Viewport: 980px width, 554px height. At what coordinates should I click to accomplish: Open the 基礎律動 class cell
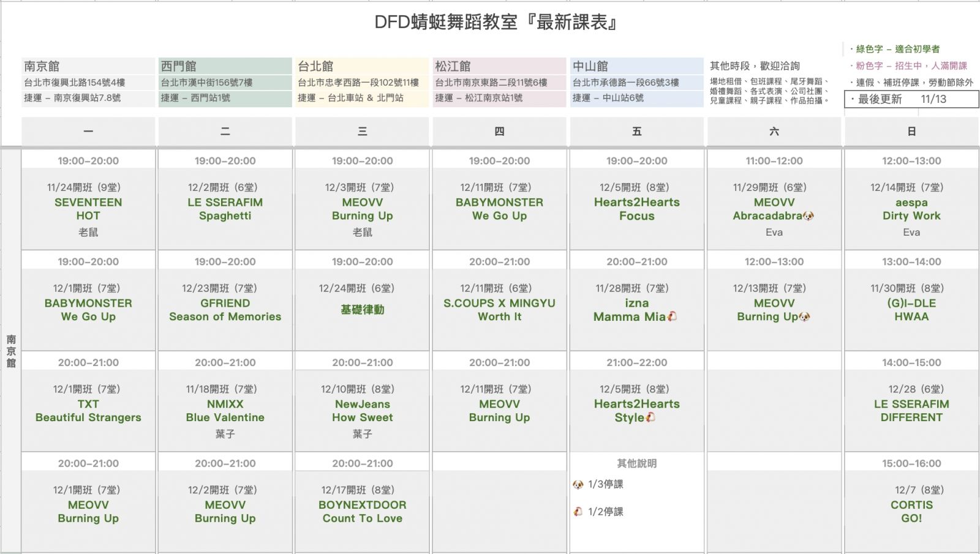(x=362, y=310)
